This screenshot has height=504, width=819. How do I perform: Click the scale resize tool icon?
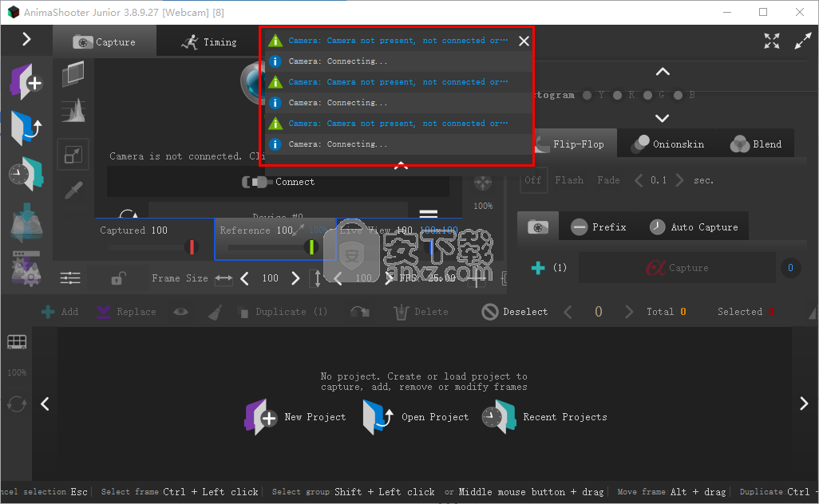[73, 155]
